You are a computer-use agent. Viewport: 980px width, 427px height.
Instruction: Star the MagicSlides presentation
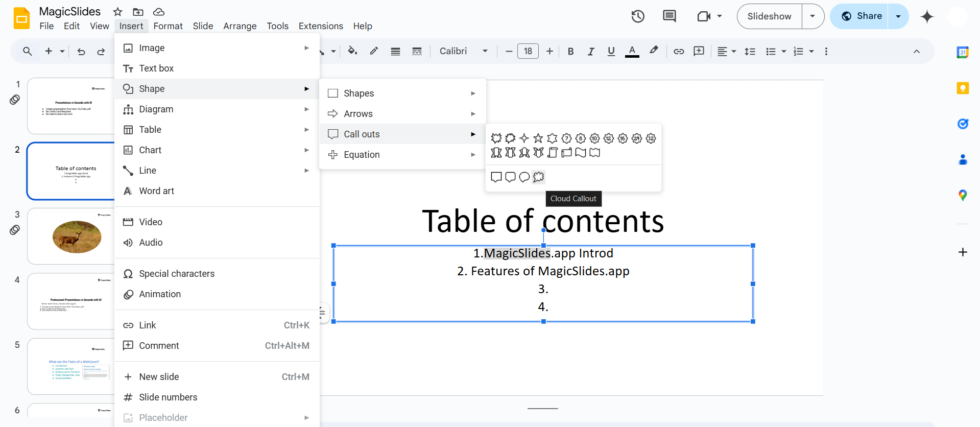pos(117,12)
